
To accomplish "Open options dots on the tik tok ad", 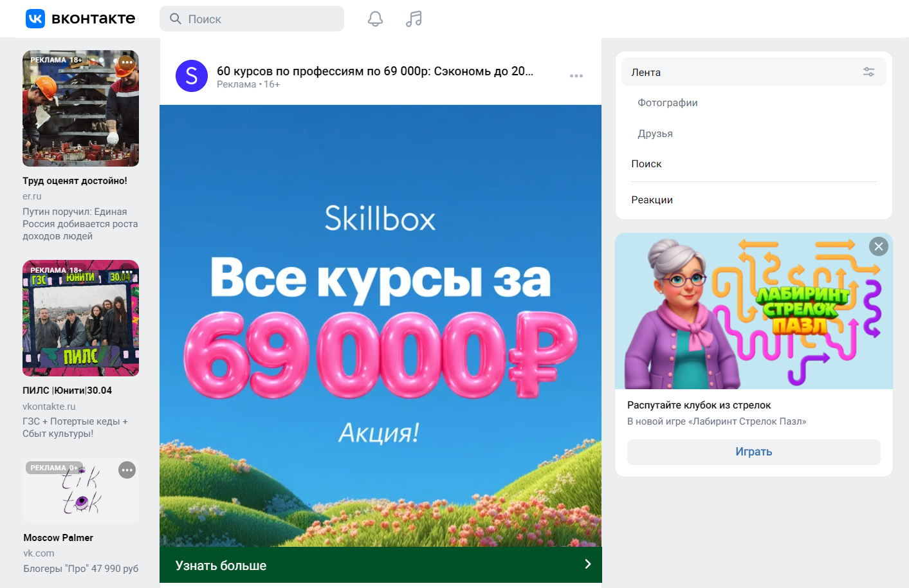I will point(127,470).
